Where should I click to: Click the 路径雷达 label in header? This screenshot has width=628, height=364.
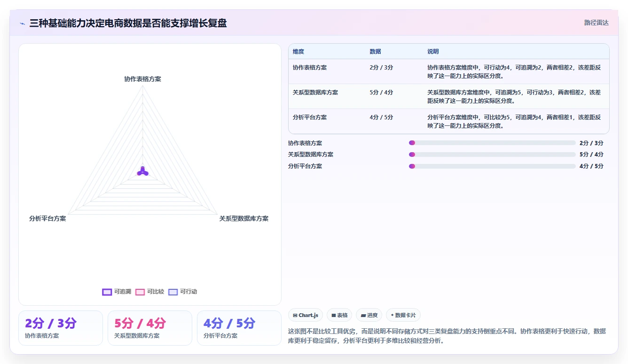[597, 23]
